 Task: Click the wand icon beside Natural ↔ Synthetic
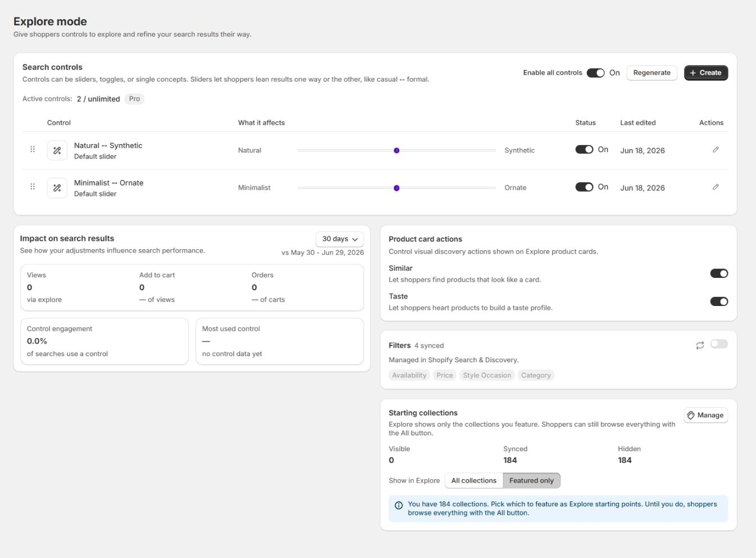[57, 150]
